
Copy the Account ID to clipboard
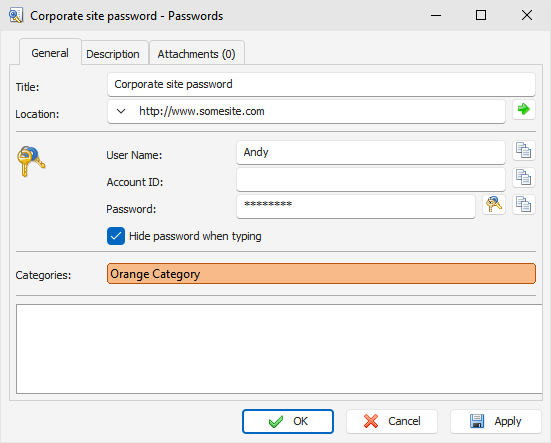click(524, 177)
